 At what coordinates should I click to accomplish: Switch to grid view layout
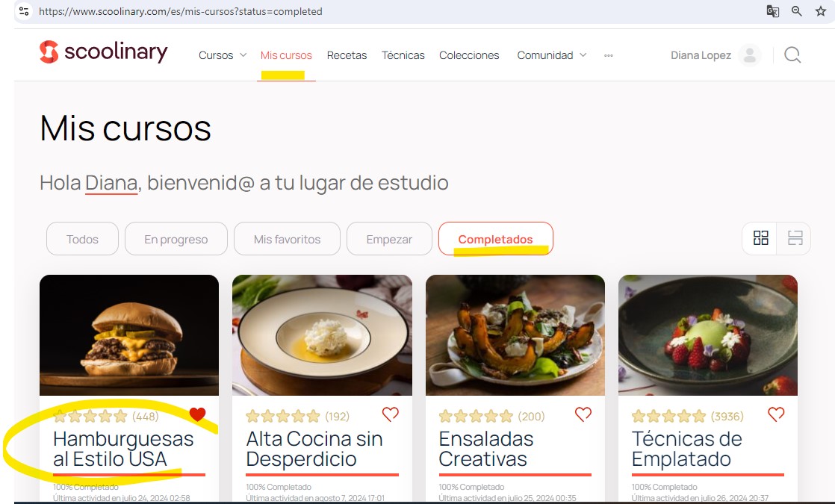[x=760, y=238]
